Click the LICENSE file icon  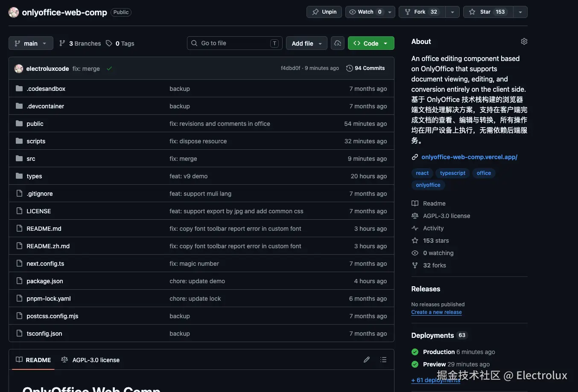tap(19, 211)
